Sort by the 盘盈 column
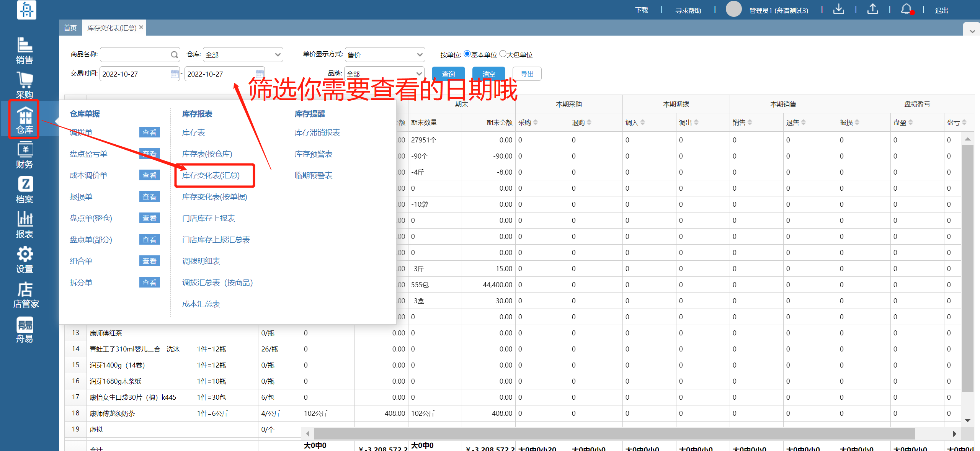This screenshot has width=980, height=451. (911, 123)
